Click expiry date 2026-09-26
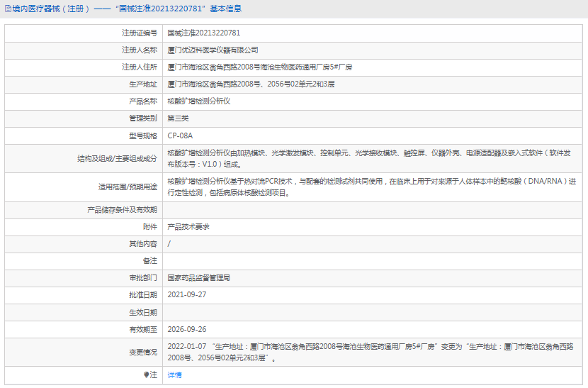Viewport: 588px width, 388px height. pyautogui.click(x=187, y=329)
